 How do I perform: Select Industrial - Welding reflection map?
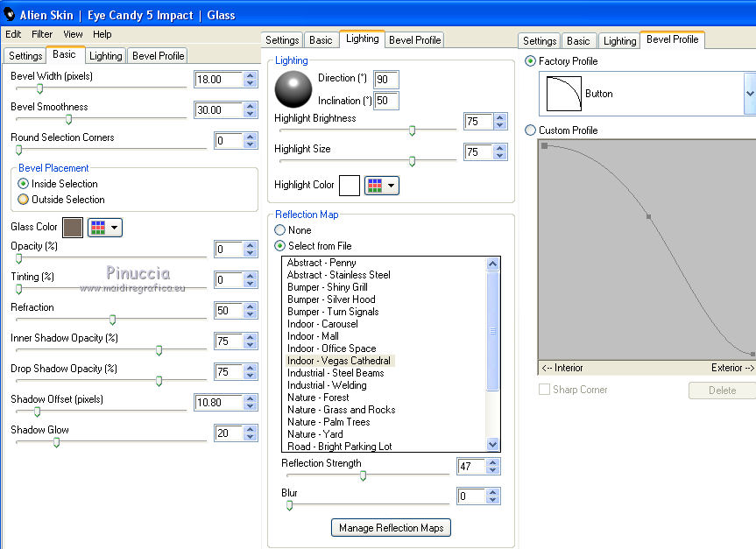click(327, 385)
